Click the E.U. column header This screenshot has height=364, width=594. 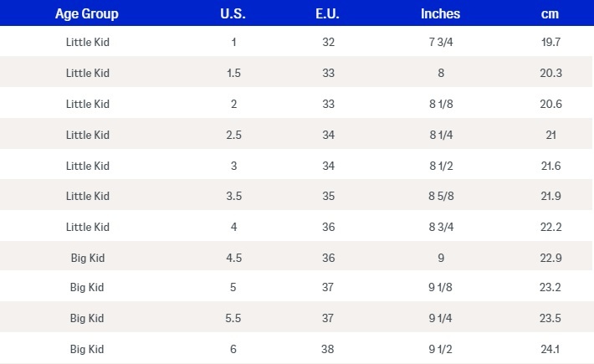(x=329, y=13)
